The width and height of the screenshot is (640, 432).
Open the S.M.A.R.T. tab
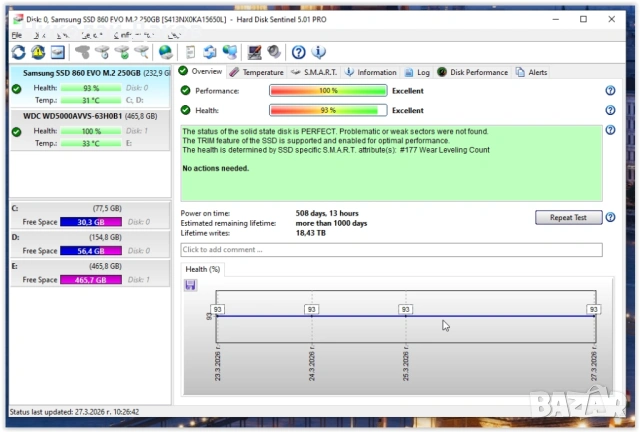pyautogui.click(x=313, y=72)
